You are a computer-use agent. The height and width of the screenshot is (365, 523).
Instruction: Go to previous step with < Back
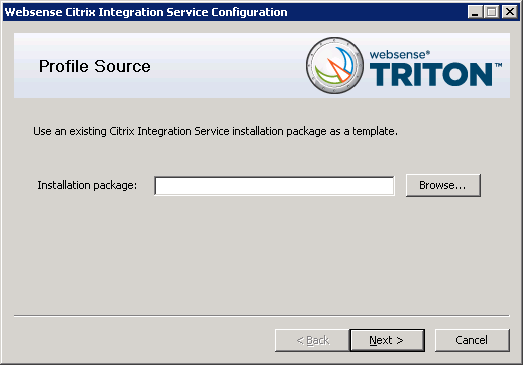312,340
